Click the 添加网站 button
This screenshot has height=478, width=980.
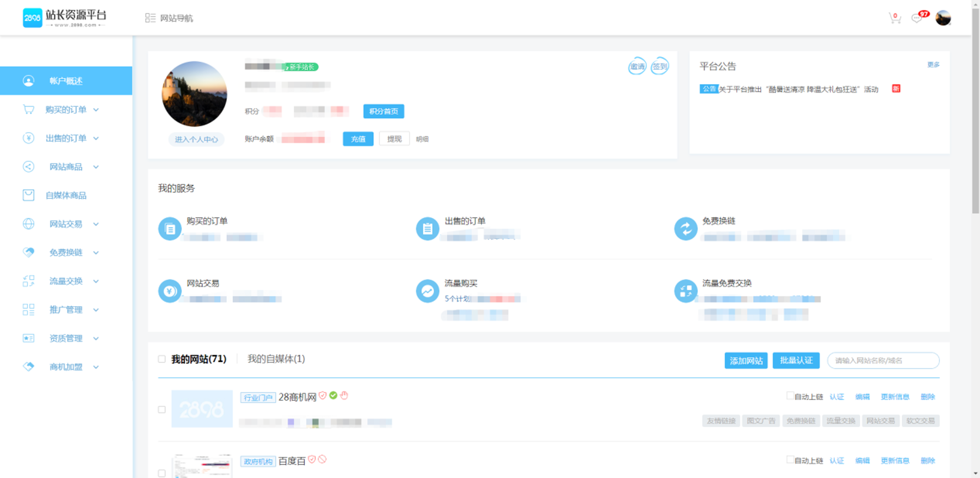(x=746, y=360)
